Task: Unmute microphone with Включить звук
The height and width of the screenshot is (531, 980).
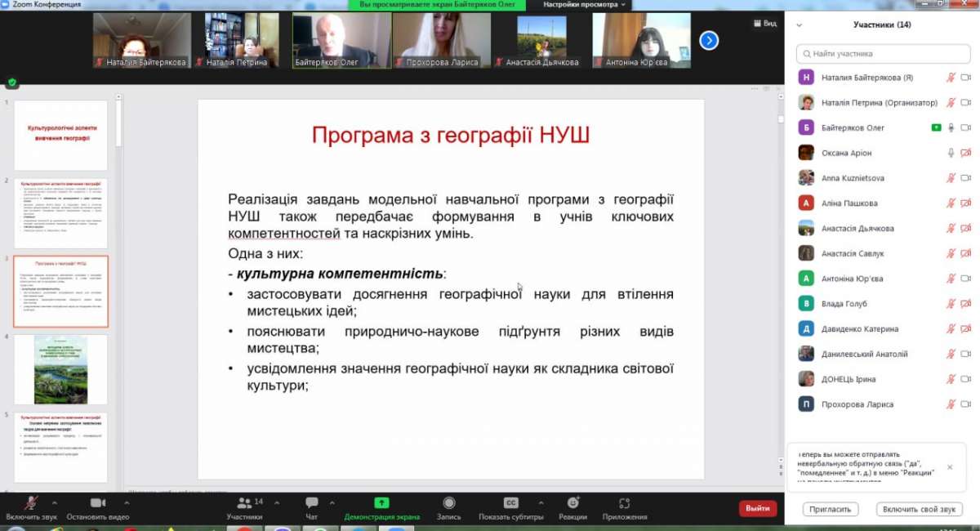Action: [31, 504]
